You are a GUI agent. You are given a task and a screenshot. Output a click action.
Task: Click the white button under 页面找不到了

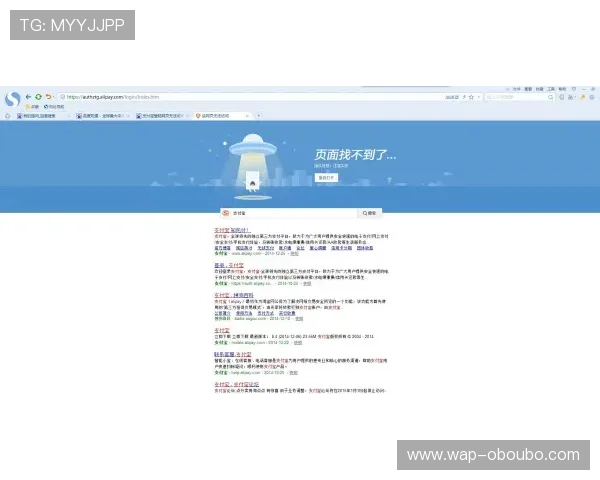tap(326, 178)
